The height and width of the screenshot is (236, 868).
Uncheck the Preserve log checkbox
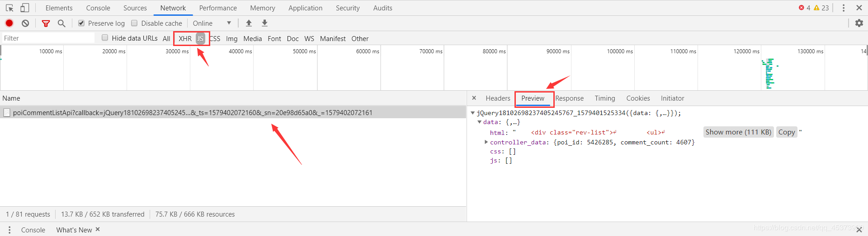[x=81, y=23]
